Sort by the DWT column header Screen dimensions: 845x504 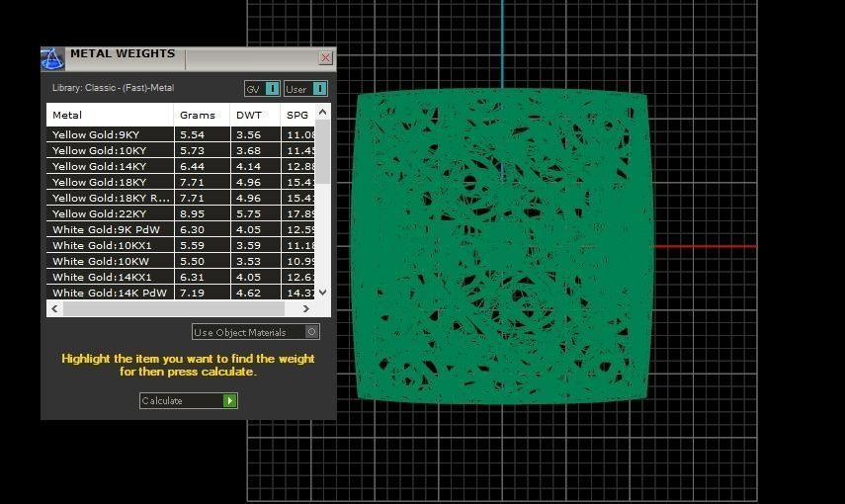point(255,115)
